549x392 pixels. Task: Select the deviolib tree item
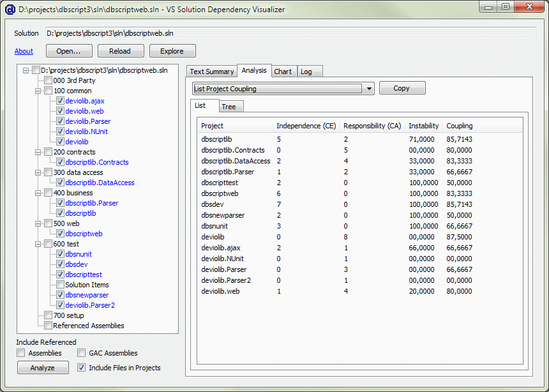click(77, 142)
